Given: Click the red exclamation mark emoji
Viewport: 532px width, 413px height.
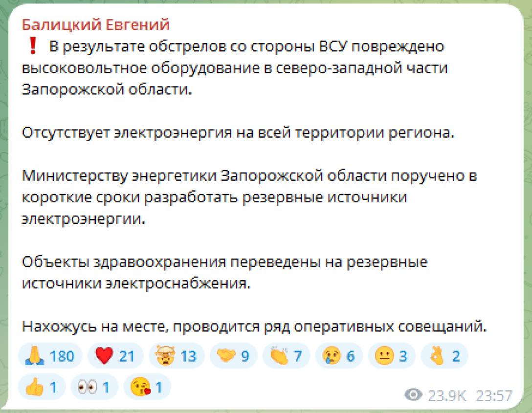Looking at the screenshot, I should 33,47.
